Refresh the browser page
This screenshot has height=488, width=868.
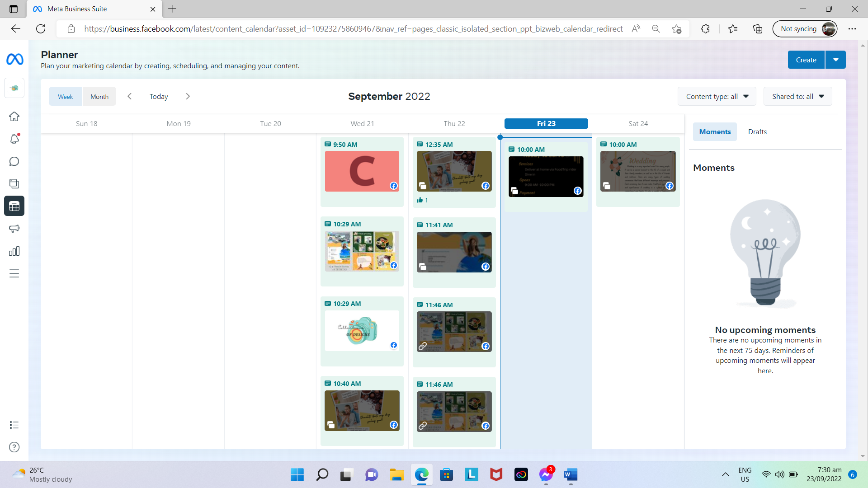point(41,29)
